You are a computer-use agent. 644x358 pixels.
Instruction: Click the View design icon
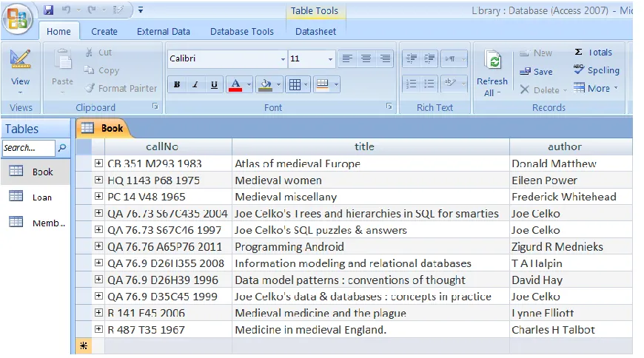click(20, 60)
